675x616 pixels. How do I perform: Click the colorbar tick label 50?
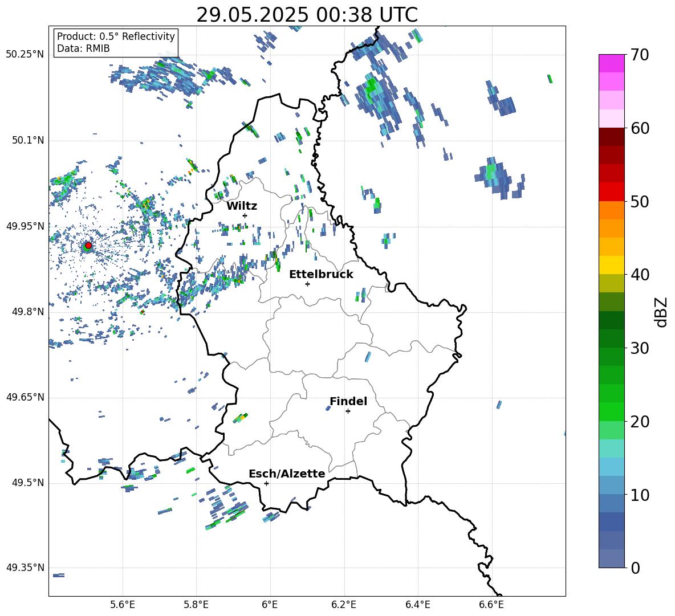tap(640, 202)
